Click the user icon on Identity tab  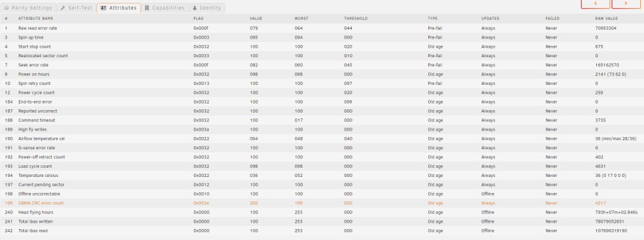(194, 8)
